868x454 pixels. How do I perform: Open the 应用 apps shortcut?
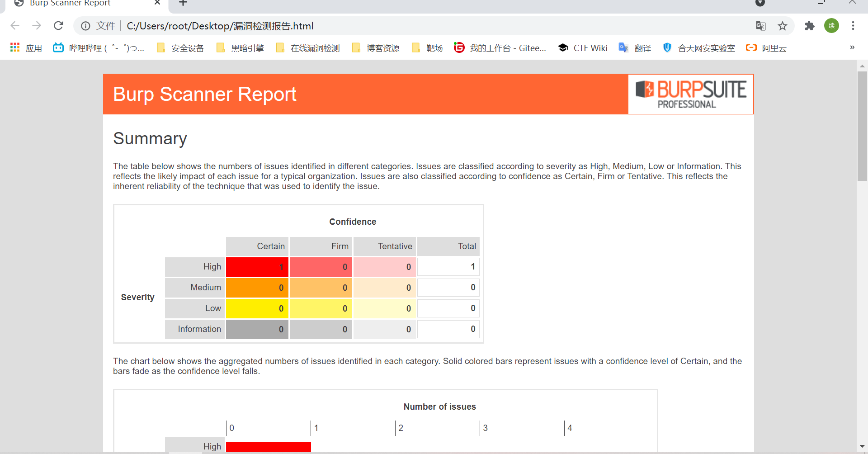(26, 48)
